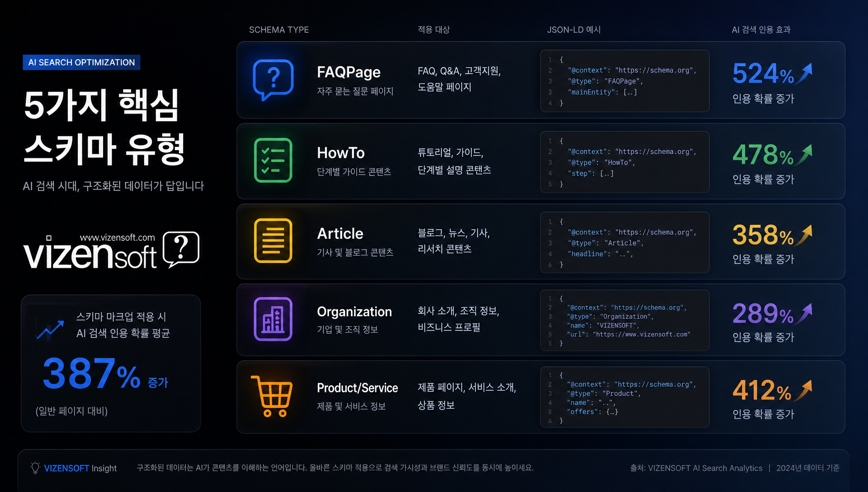Viewport: 868px width, 492px height.
Task: Click the HowTo title
Action: 340,153
